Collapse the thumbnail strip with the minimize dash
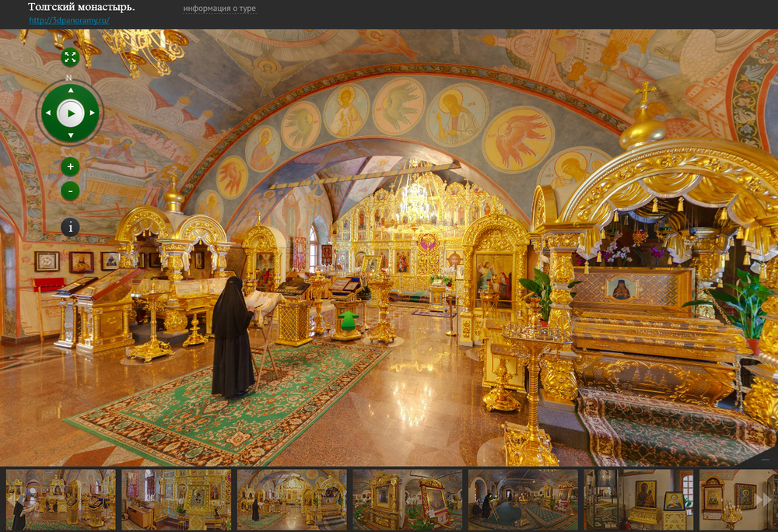 click(x=766, y=460)
